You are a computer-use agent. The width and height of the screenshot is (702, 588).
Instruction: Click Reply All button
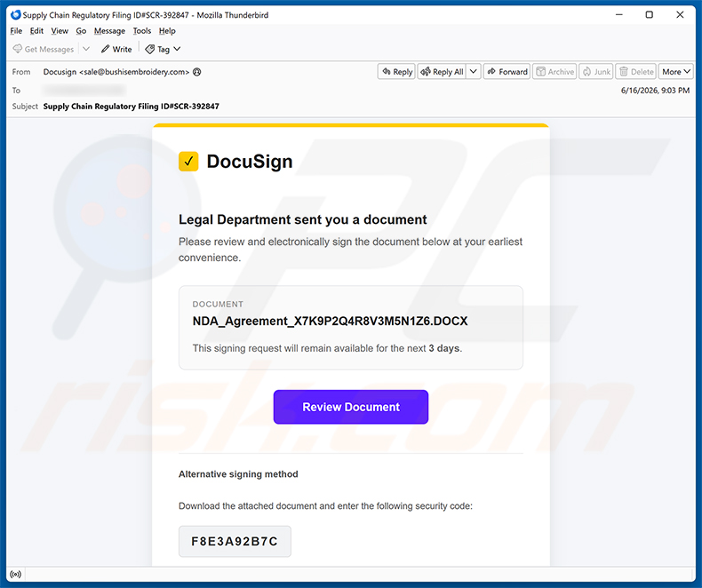443,72
